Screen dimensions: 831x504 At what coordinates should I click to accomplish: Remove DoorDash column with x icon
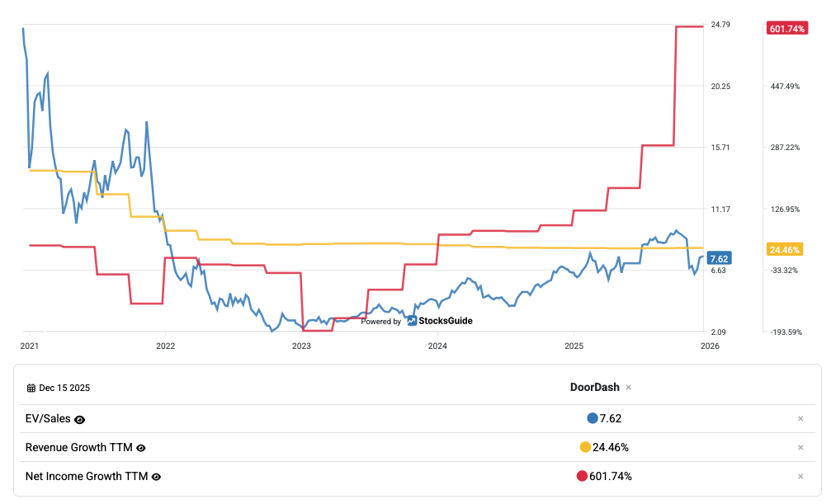628,387
